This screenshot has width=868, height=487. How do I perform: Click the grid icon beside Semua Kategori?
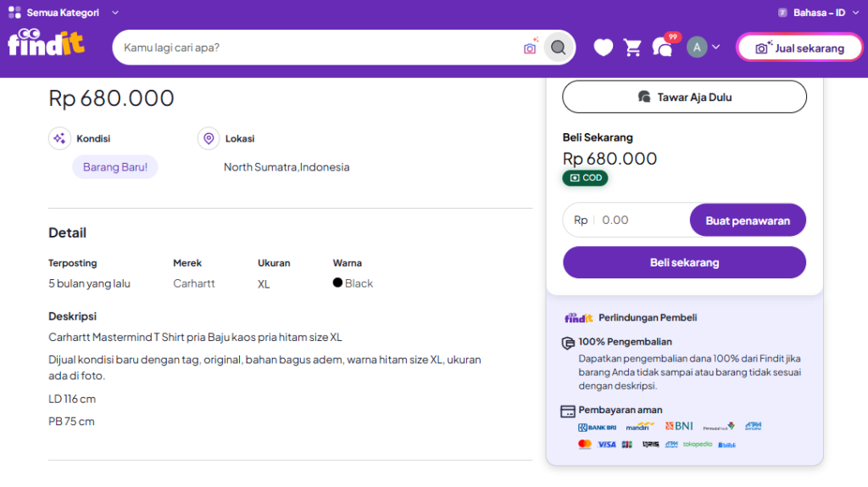click(x=14, y=13)
